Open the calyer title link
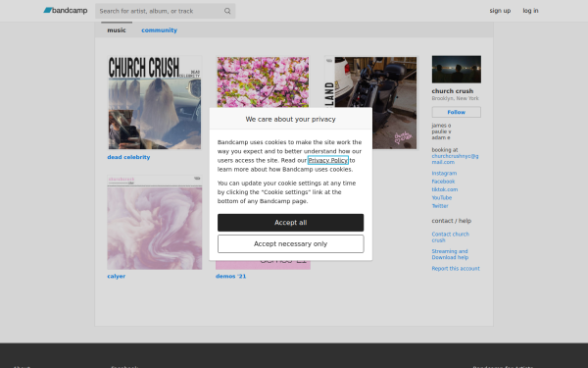The image size is (588, 368). point(117,276)
